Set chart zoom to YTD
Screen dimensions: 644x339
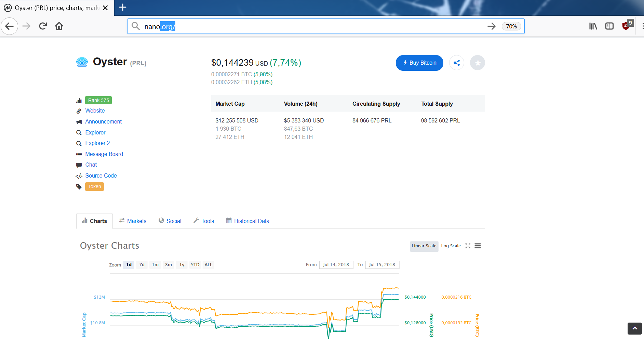195,265
